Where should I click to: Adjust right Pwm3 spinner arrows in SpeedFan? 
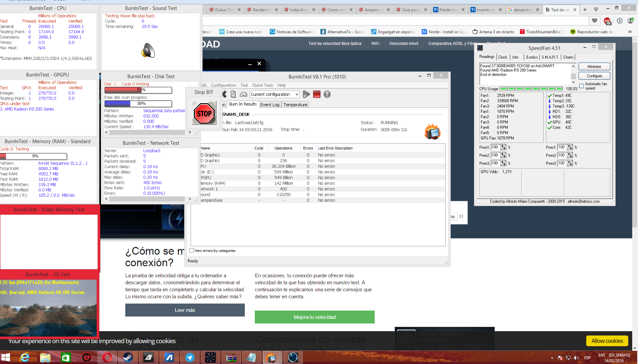(570, 163)
